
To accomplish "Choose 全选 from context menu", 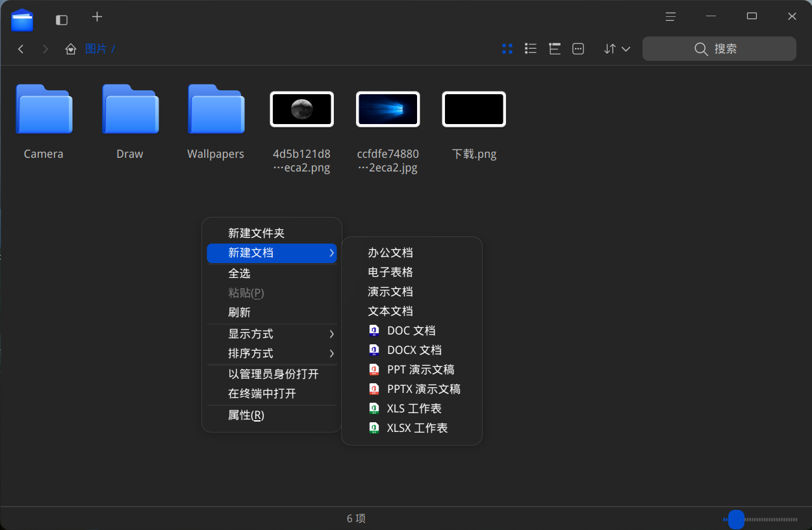I will click(x=272, y=273).
